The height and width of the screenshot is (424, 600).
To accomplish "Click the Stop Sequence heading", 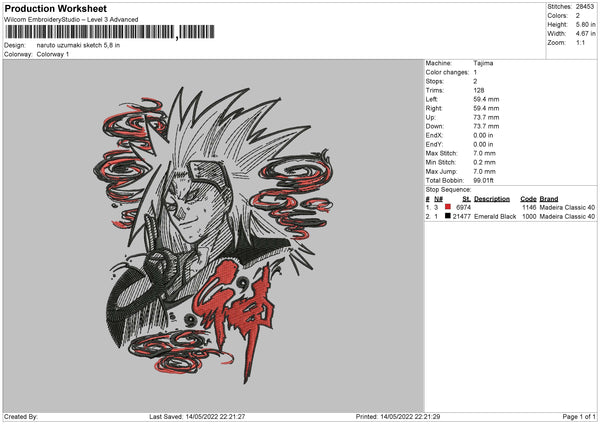I will tap(448, 189).
